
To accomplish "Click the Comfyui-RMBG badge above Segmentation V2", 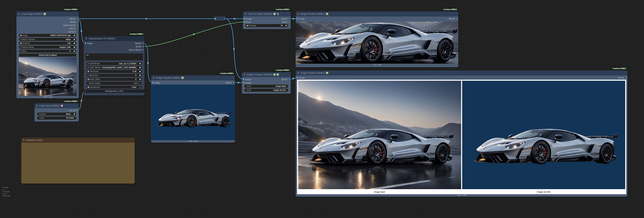I will pos(136,34).
